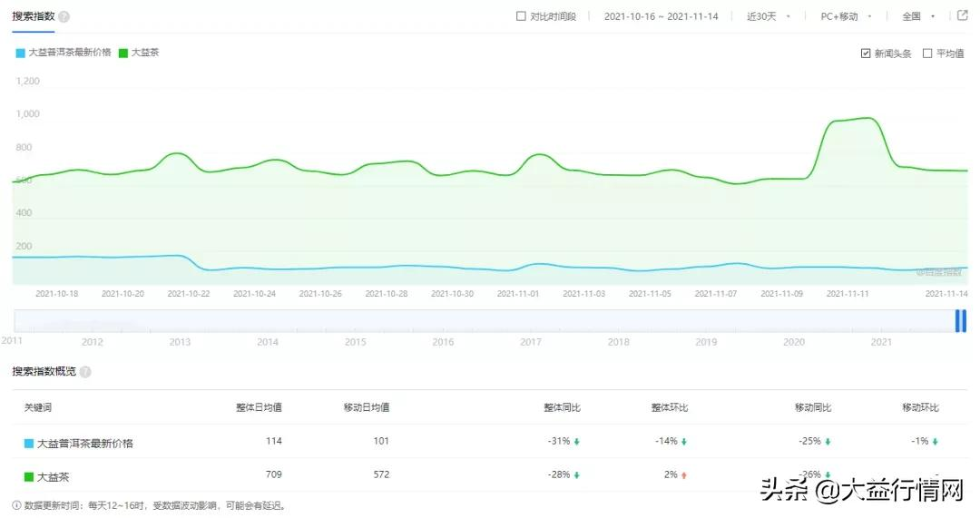
Task: Click the info icon beside 数据更新时间
Action: coord(16,505)
